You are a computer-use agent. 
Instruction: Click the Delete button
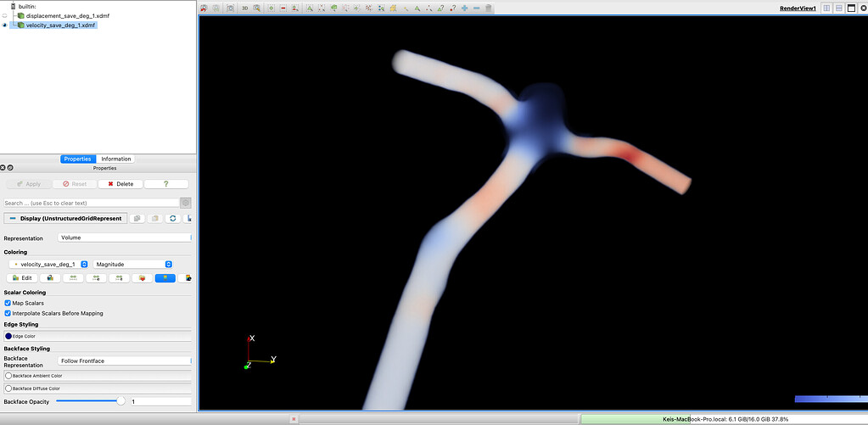coord(120,184)
